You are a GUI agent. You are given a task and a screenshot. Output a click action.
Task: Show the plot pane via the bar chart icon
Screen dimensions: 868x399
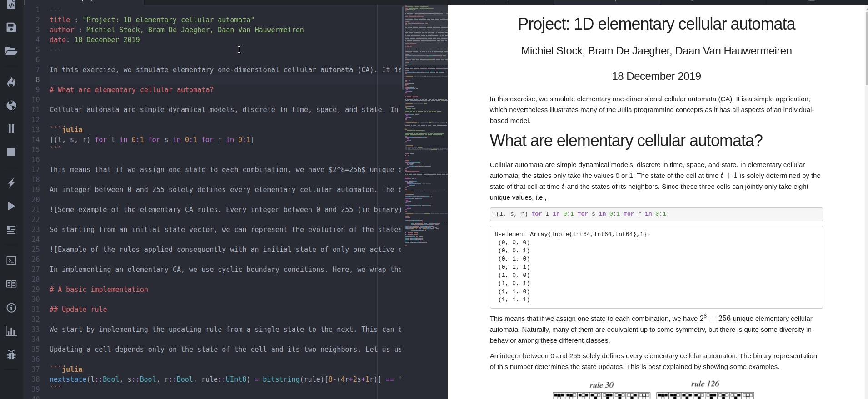tap(11, 331)
